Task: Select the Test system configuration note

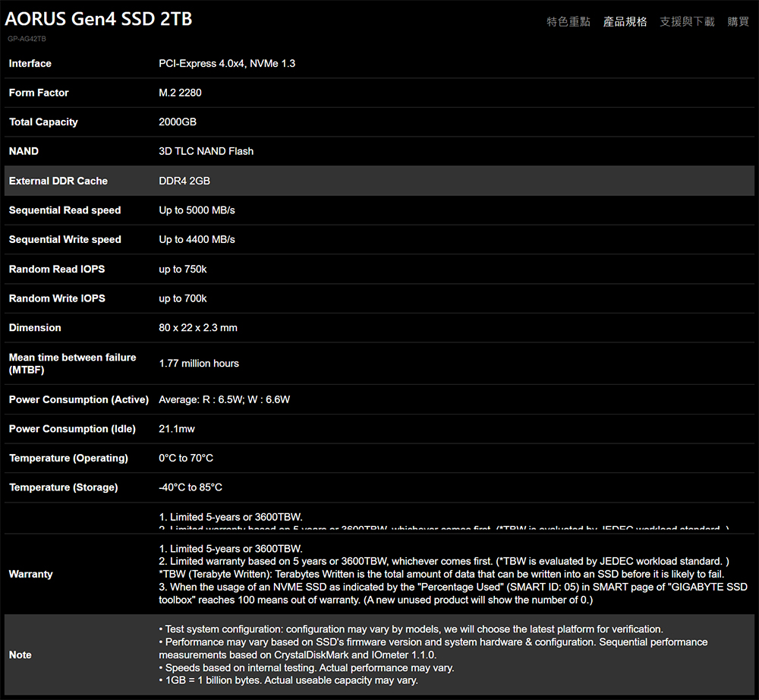Action: 411,629
